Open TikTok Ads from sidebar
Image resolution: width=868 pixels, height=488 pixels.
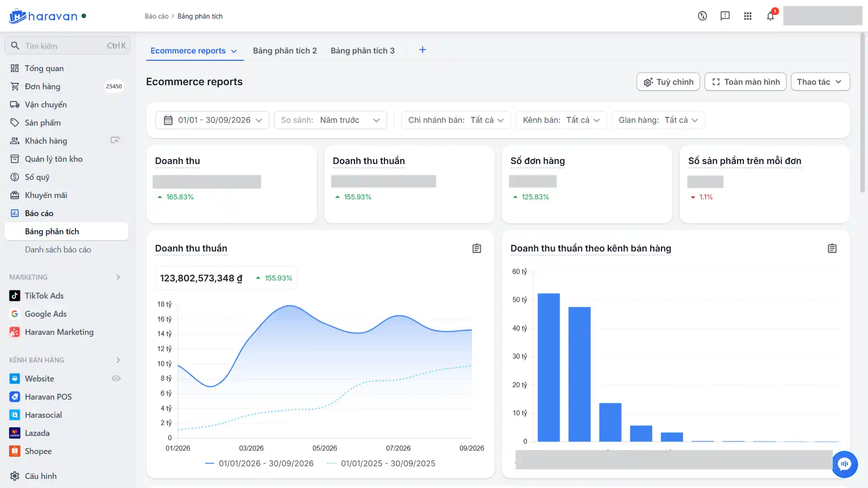click(x=44, y=295)
